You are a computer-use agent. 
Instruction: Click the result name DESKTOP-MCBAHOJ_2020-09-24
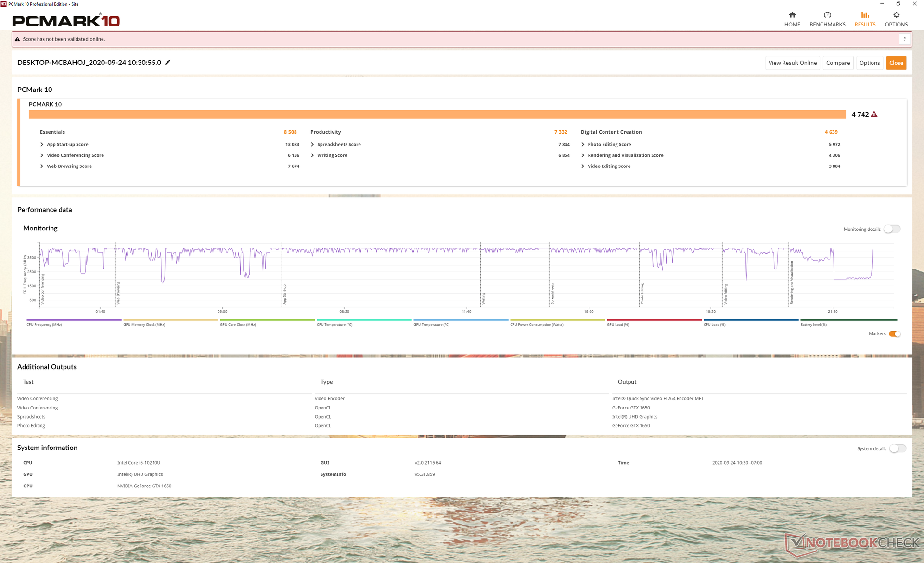(89, 63)
